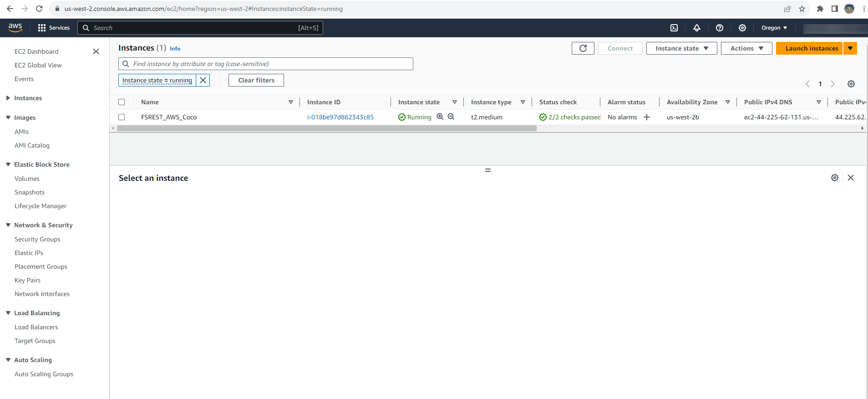Image resolution: width=868 pixels, height=399 pixels.
Task: Zoom out filter on Running state
Action: 451,117
